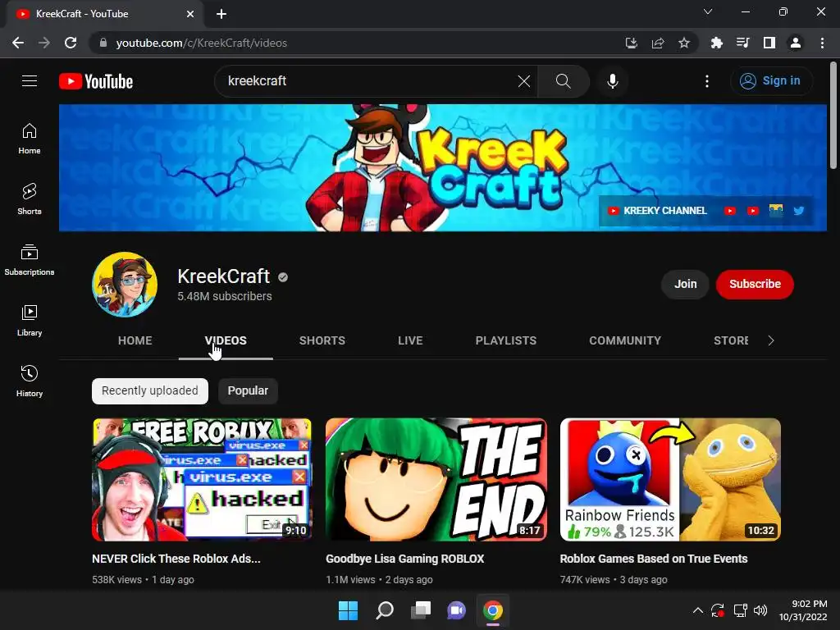Click the Twitter icon on the banner
This screenshot has width=840, height=630.
pyautogui.click(x=799, y=211)
